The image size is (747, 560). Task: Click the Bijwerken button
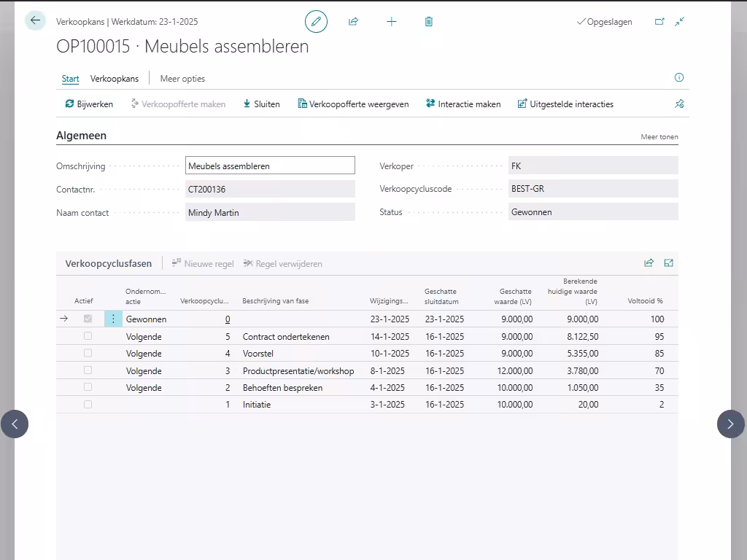[89, 104]
